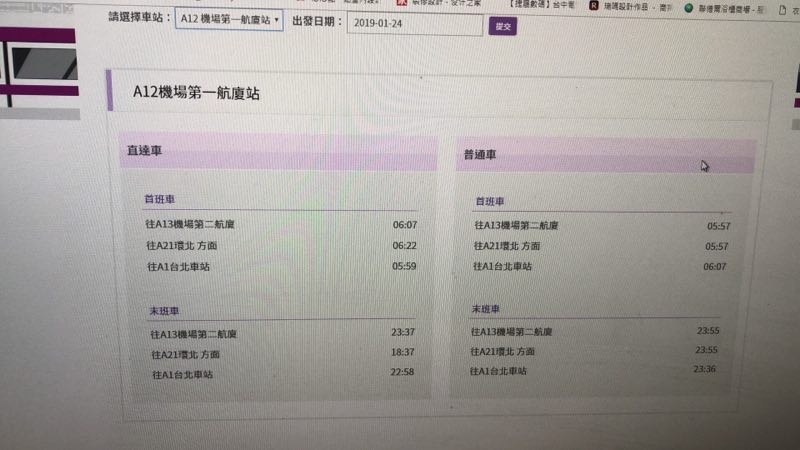Click the 06:22 express first train time
Viewport: 800px width, 450px height.
[x=404, y=245]
